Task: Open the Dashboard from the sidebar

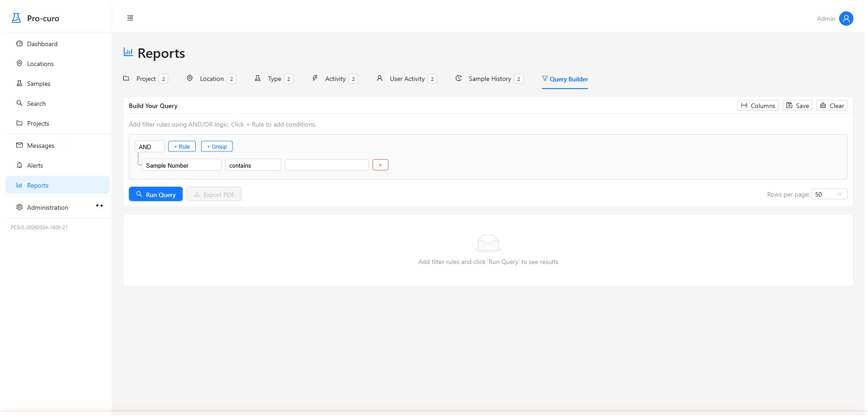Action: [x=42, y=44]
